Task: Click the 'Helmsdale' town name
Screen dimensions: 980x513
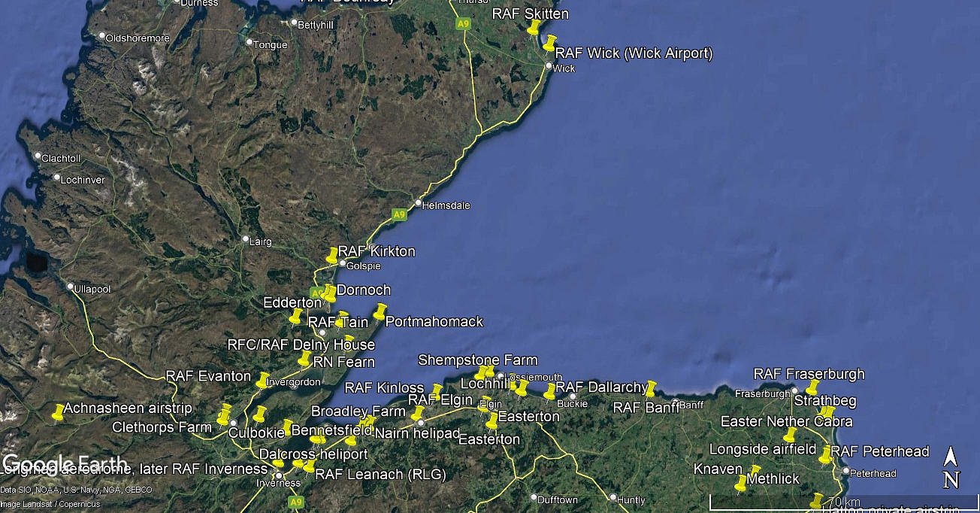Action: (x=445, y=205)
